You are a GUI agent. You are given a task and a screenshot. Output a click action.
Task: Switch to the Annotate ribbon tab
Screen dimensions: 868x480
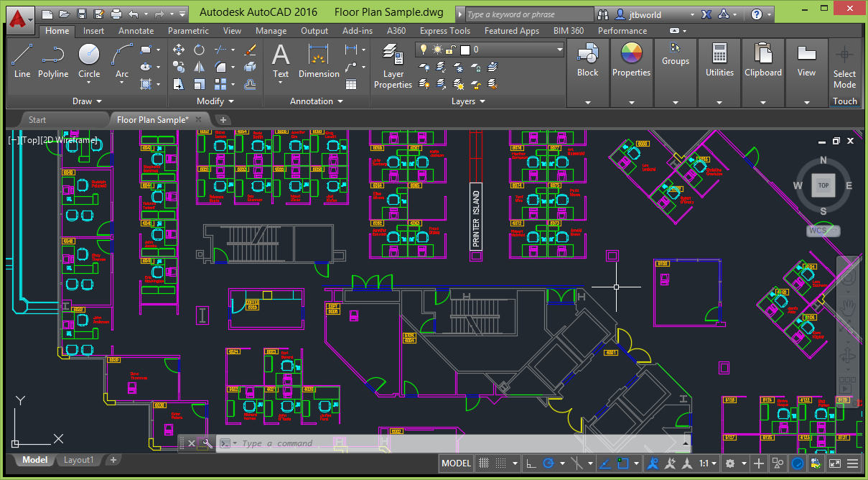point(136,31)
